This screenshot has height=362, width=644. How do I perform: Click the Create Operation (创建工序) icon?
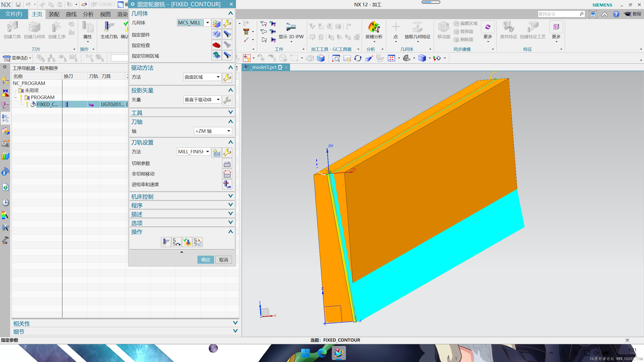57,27
